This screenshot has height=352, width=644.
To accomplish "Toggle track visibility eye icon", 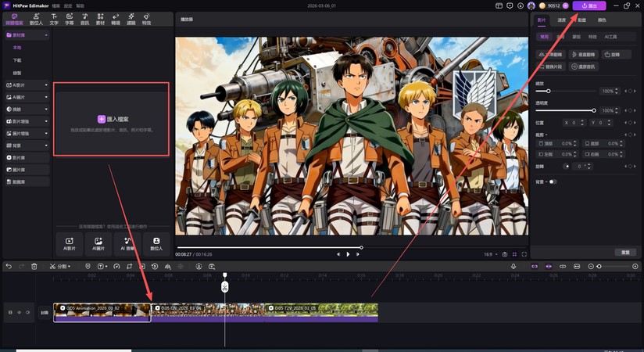I will (20, 312).
